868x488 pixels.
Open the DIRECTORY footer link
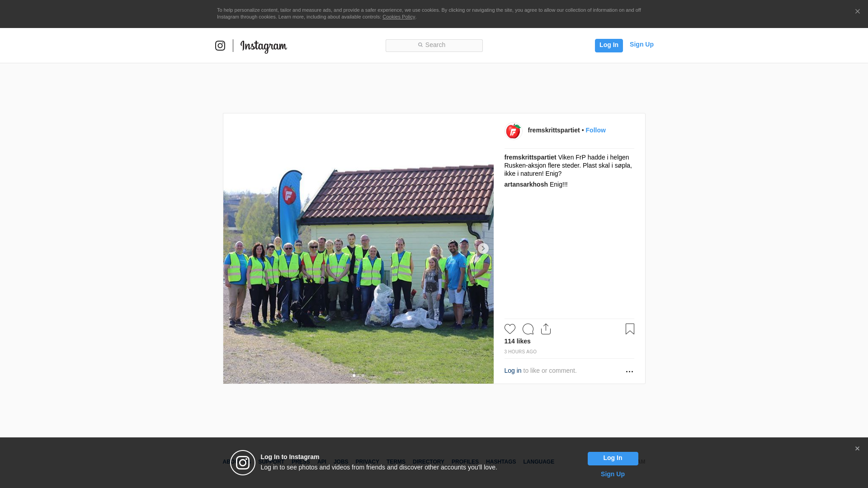pyautogui.click(x=428, y=462)
